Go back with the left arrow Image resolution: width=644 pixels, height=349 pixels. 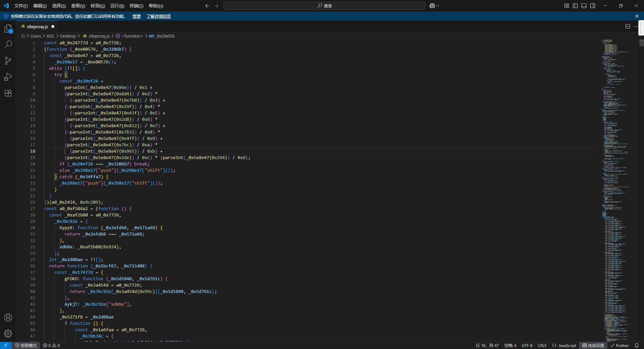[207, 6]
